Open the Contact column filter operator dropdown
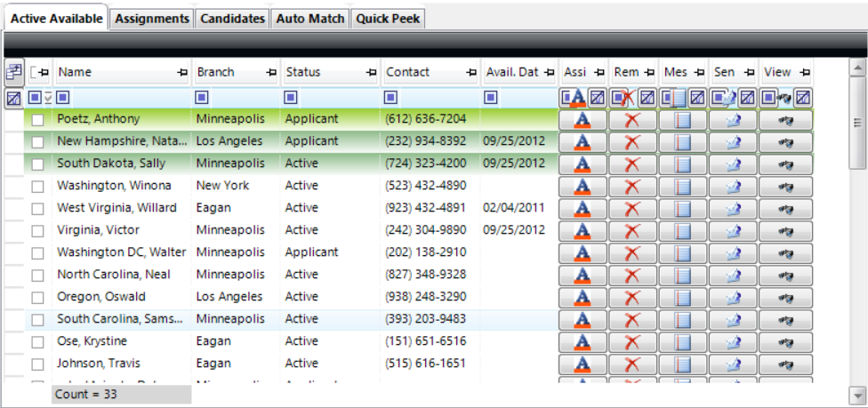The image size is (868, 408). pos(390,98)
